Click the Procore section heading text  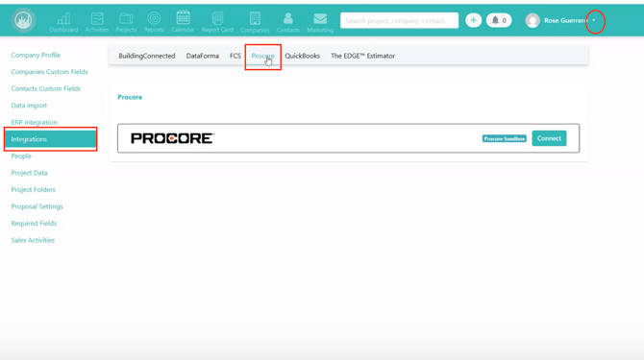coord(130,97)
